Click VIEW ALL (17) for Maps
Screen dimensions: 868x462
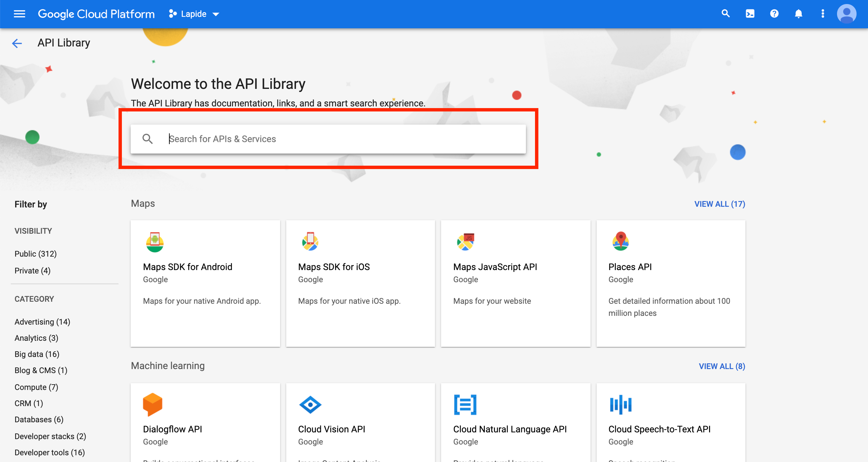(720, 204)
